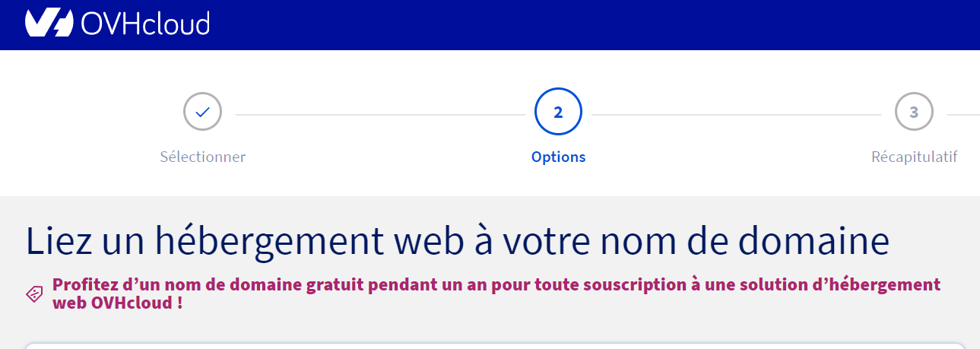Viewport: 980px width, 349px height.
Task: Click "web OVHcloud !" on promo's second line
Action: pyautogui.click(x=117, y=303)
